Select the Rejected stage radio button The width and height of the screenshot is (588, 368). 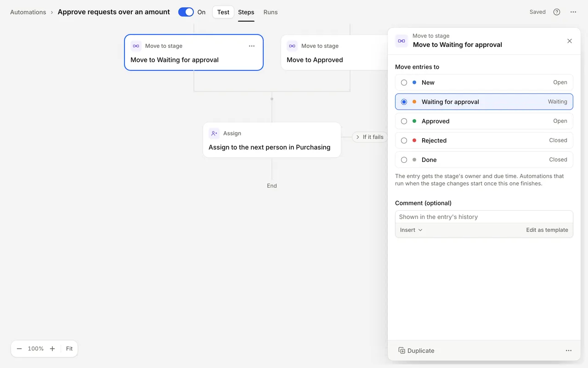coord(404,141)
